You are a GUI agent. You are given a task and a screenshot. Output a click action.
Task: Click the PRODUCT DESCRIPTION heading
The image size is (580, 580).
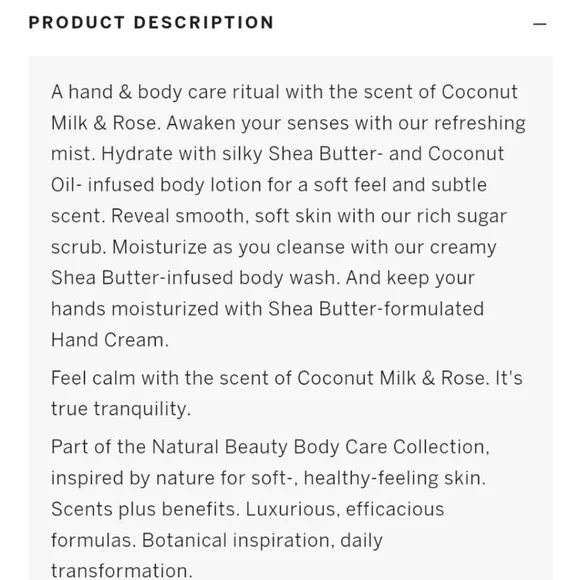(152, 23)
